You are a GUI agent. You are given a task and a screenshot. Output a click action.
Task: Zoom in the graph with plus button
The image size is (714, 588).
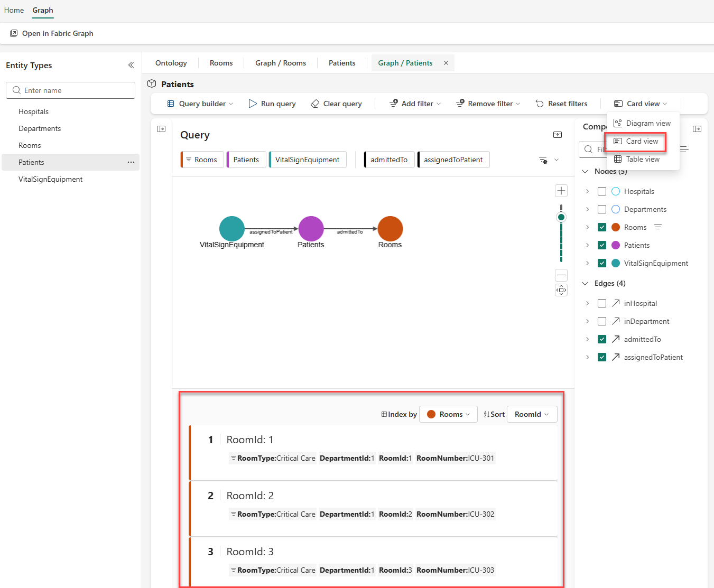(561, 191)
